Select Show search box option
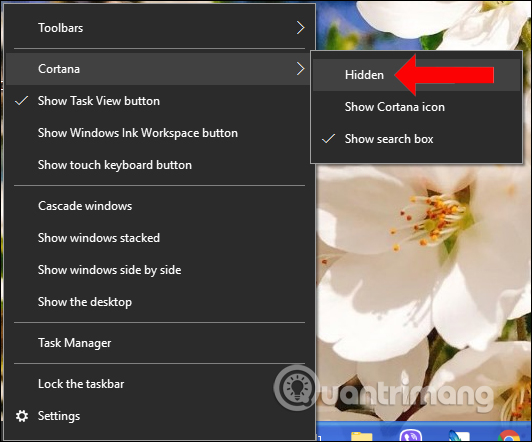 (x=416, y=139)
